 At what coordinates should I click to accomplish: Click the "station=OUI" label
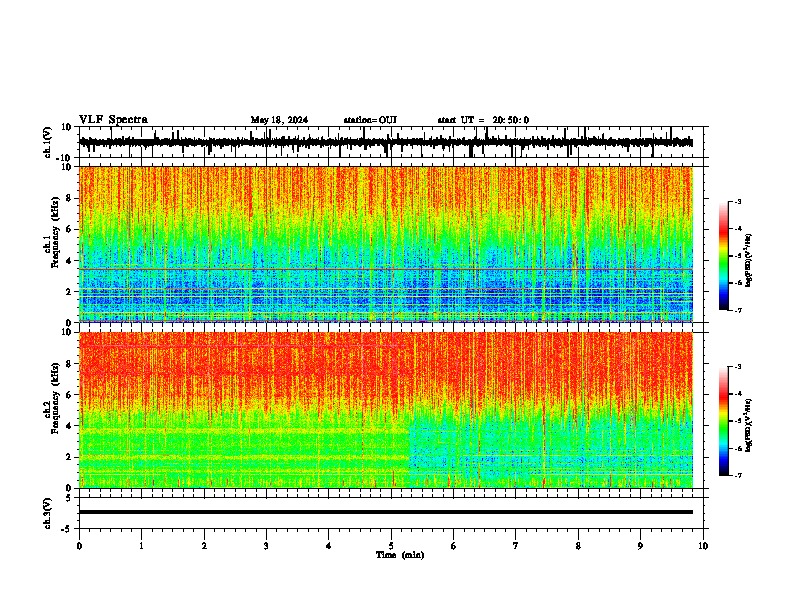tap(370, 120)
